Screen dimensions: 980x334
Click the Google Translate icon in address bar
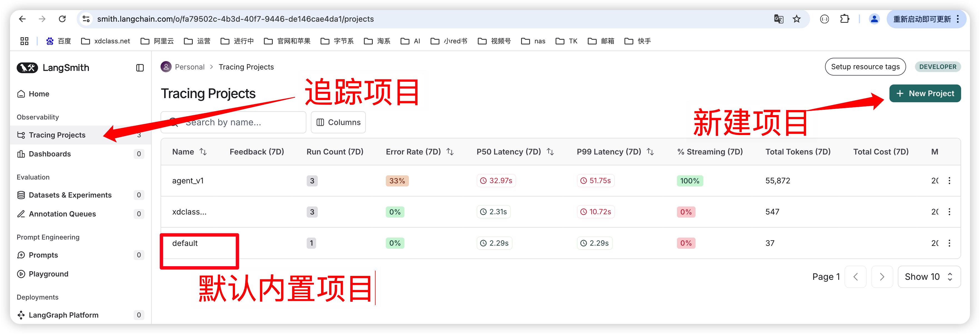tap(778, 19)
